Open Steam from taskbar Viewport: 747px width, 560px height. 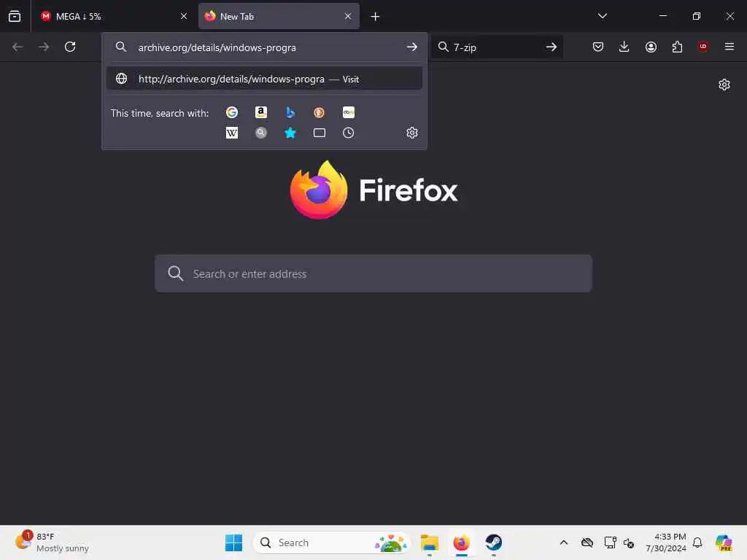494,542
